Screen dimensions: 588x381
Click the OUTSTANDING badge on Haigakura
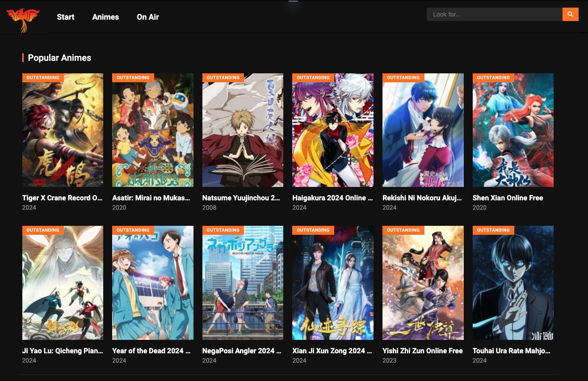tap(313, 77)
